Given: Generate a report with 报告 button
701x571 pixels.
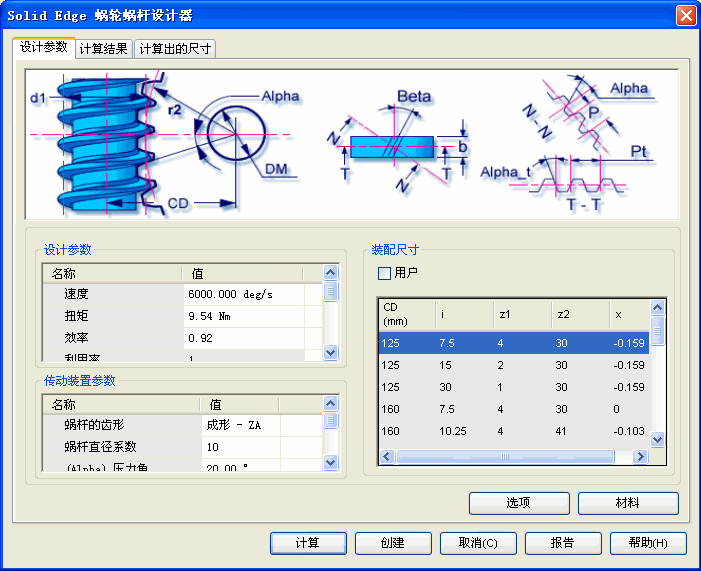Looking at the screenshot, I should [562, 543].
